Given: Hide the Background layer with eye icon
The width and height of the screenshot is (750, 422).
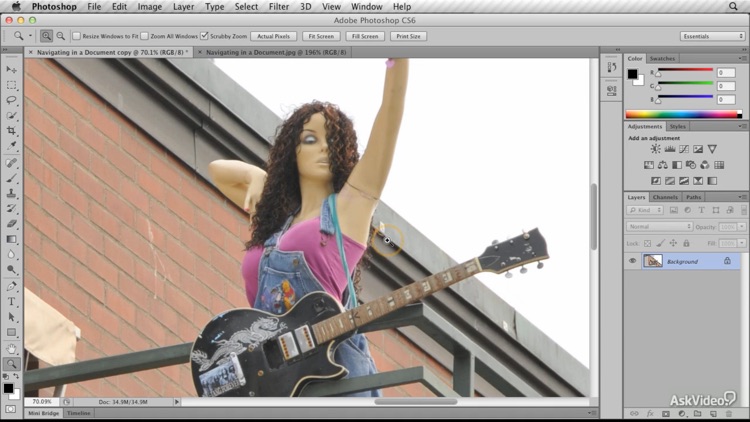Looking at the screenshot, I should click(632, 260).
